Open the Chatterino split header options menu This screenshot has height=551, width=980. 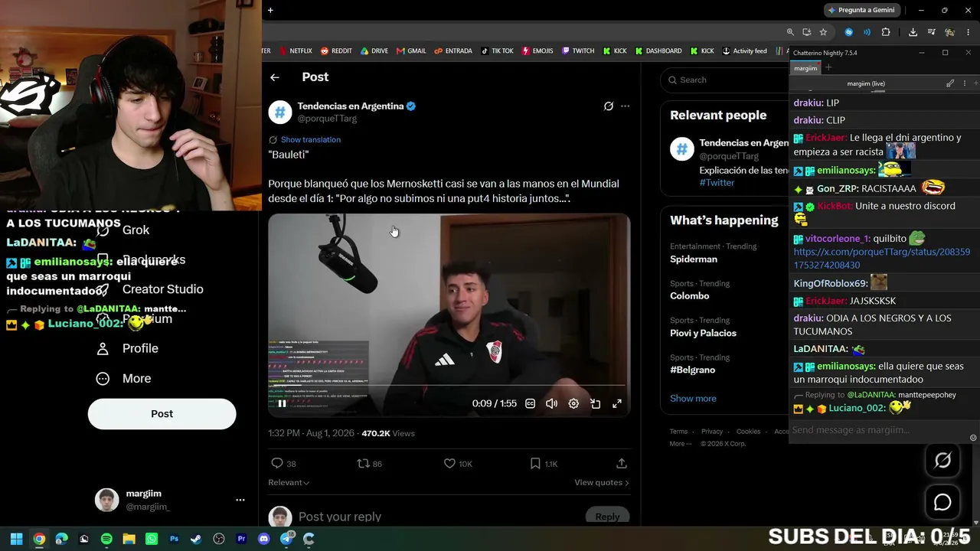click(965, 83)
